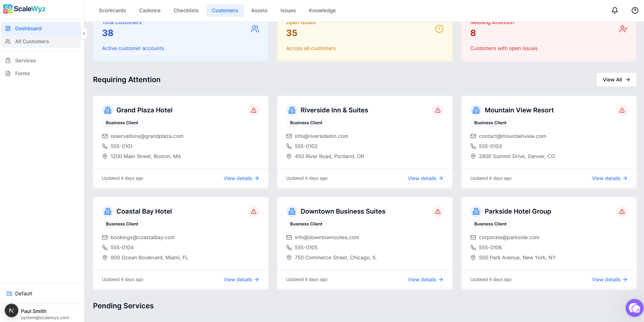Viewport: 644px width, 322px height.
Task: Open All Customers in the sidebar
Action: tap(41, 41)
